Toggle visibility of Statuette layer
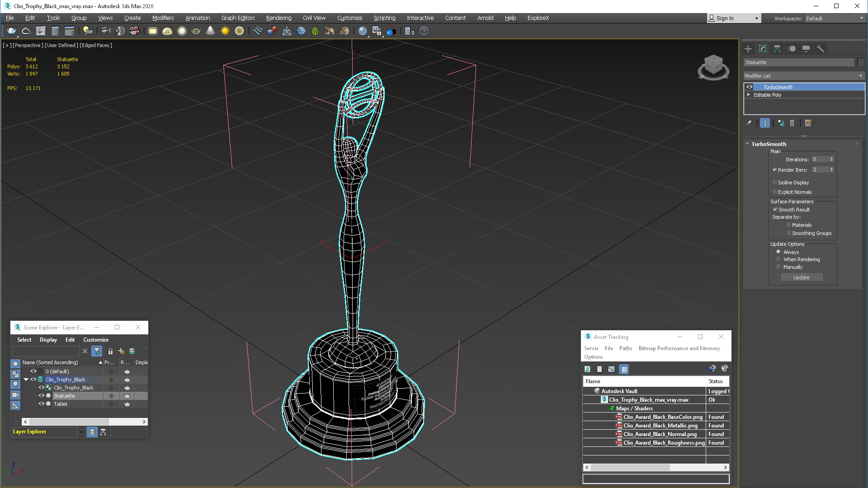Viewport: 868px width, 488px height. pos(41,396)
